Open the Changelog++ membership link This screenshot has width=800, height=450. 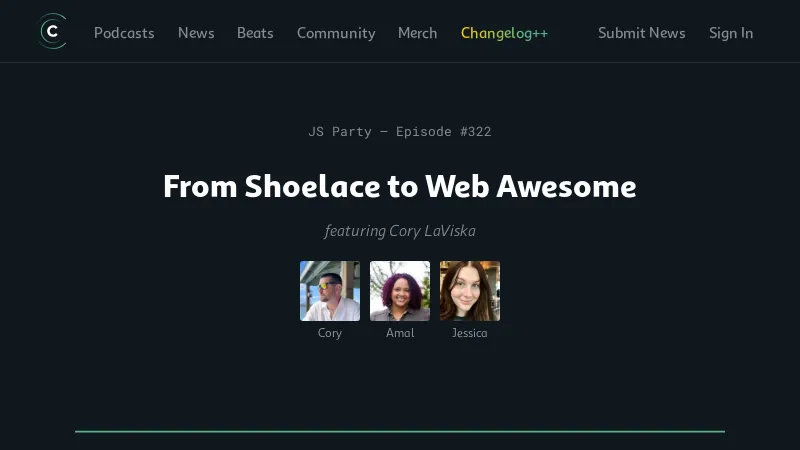[x=504, y=33]
